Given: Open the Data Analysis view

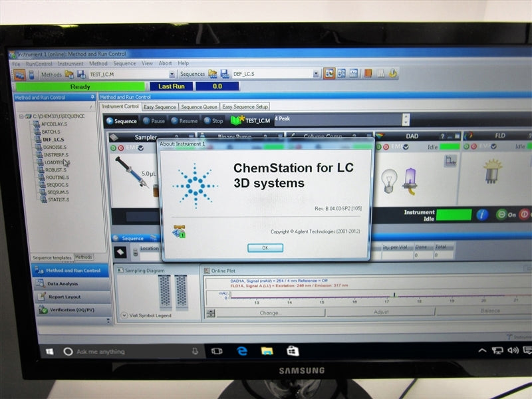Looking at the screenshot, I should pos(72,284).
